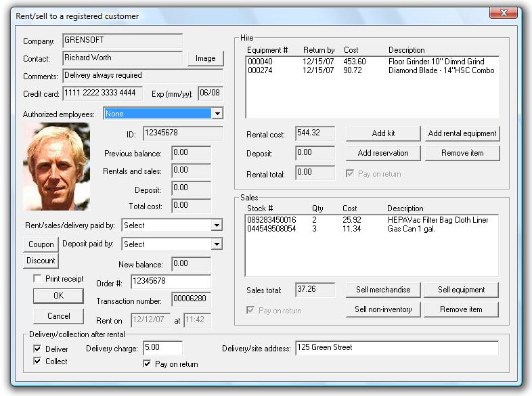
Task: Click the Sell merchandise button
Action: coord(383,290)
